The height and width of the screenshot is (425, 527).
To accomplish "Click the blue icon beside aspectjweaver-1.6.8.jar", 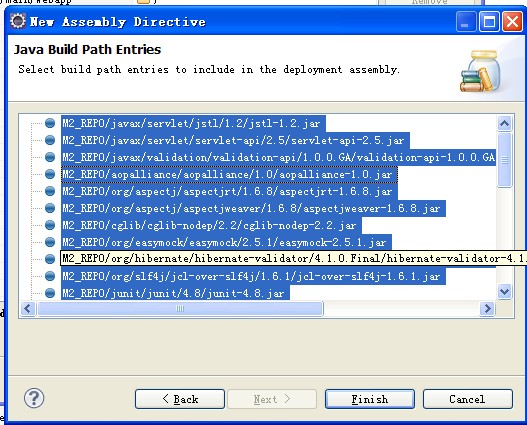I will pyautogui.click(x=50, y=208).
